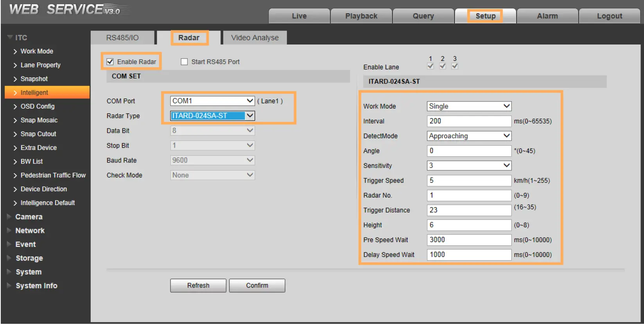Open BW List settings

[32, 161]
